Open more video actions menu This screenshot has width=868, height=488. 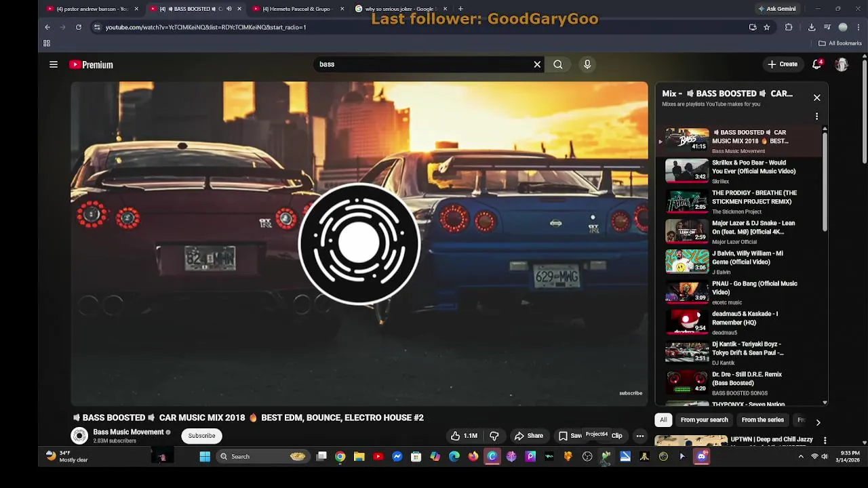(639, 436)
